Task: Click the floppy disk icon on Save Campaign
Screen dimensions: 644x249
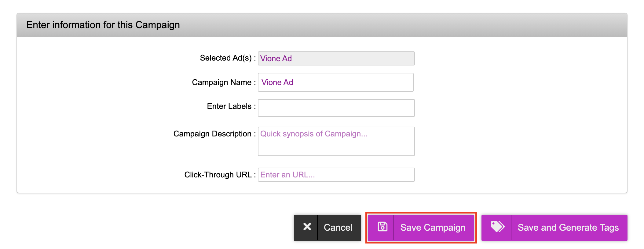Action: (382, 227)
